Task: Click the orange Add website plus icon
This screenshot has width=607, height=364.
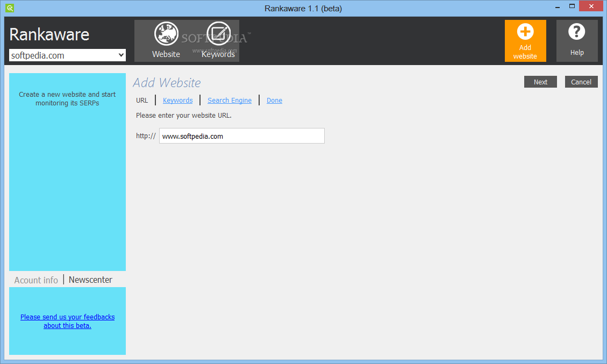Action: point(525,32)
